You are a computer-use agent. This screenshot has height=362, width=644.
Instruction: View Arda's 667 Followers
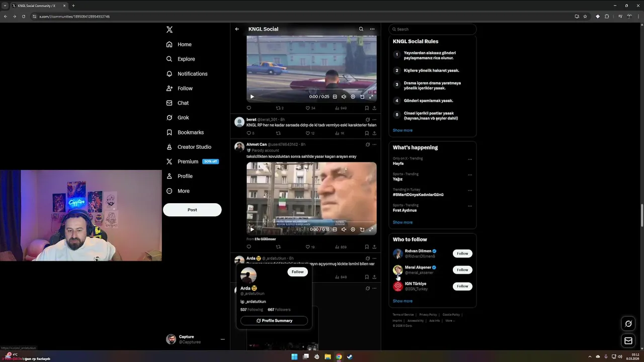(x=279, y=310)
